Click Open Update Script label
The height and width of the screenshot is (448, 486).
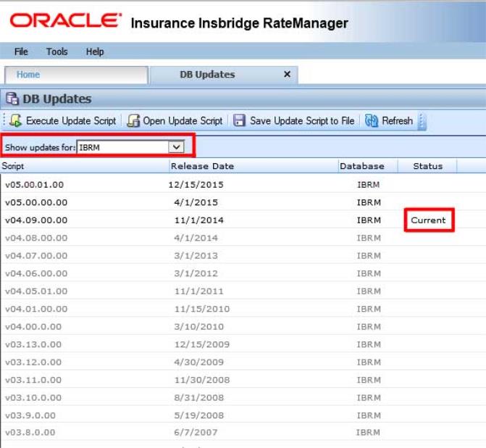183,120
